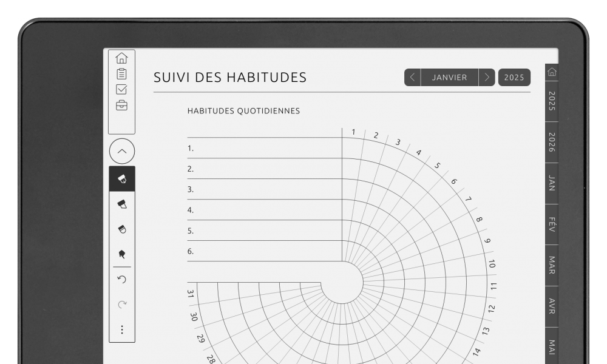Switch to the MAI side tab
Screen dimensions: 607x364
coord(552,346)
